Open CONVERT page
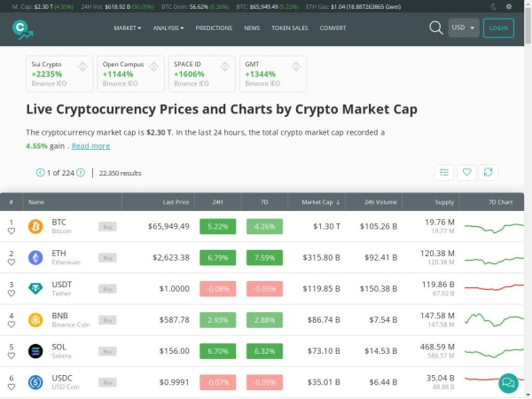 point(332,28)
